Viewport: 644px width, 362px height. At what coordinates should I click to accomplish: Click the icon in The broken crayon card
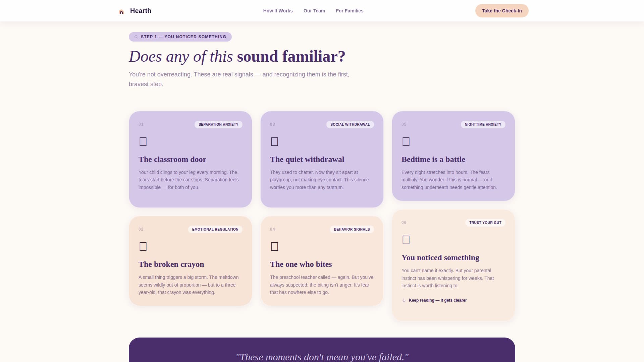coord(143,246)
